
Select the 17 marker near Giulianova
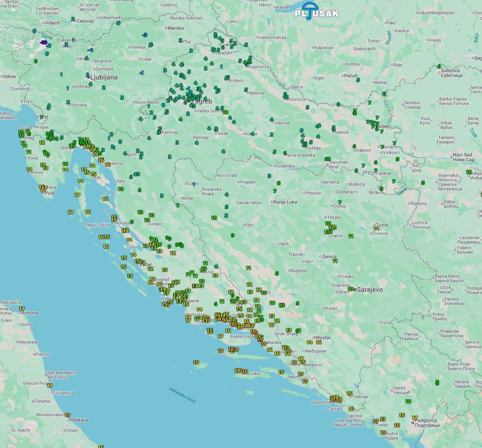point(50,385)
